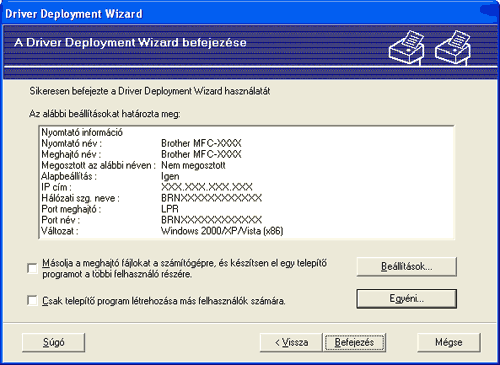This screenshot has height=365, width=500.
Task: Click the Egyéni... custom button
Action: [406, 299]
